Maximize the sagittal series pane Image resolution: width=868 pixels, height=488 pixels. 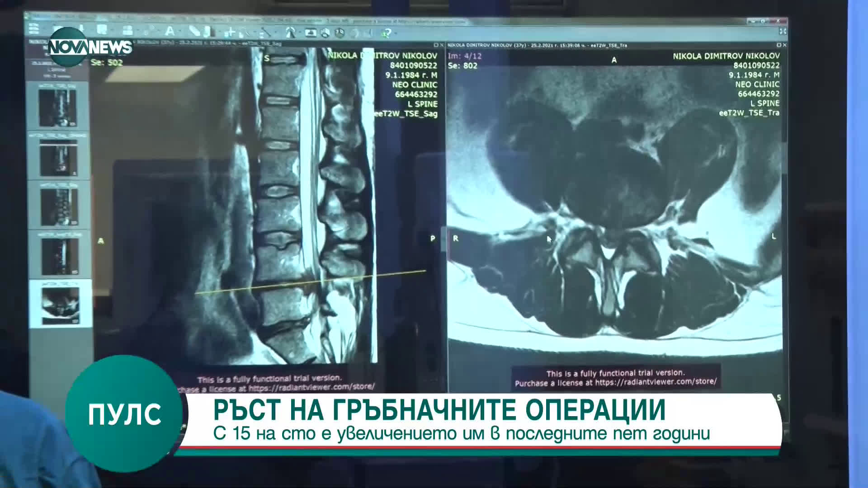click(436, 45)
